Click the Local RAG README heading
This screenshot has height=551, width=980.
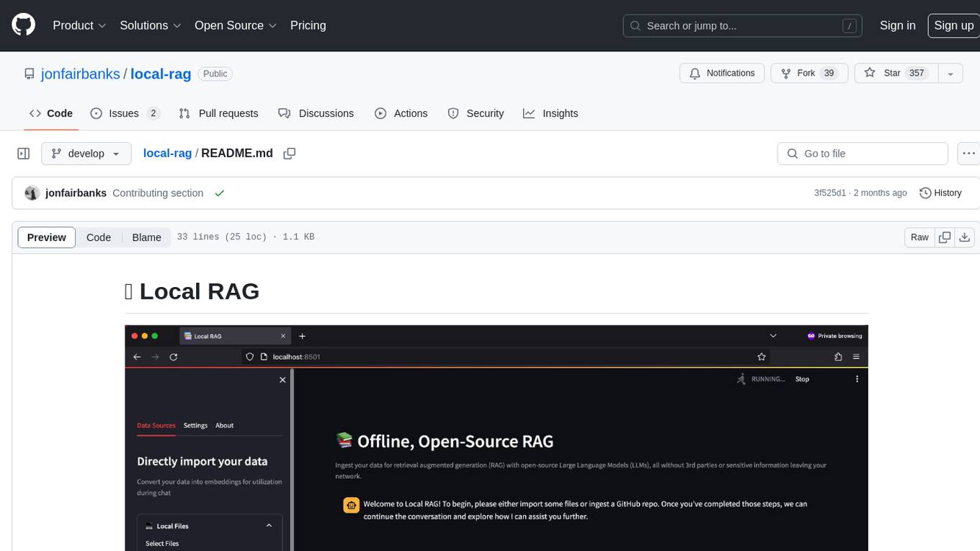coord(192,291)
